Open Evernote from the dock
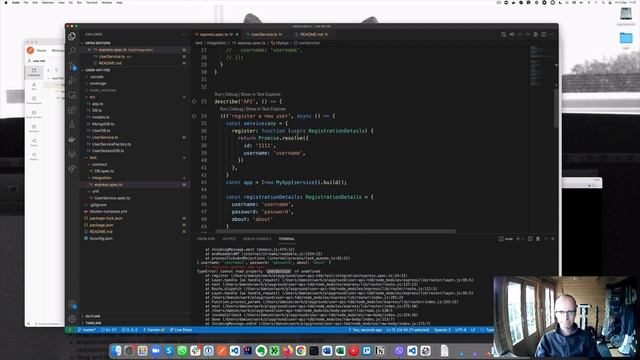Screen dimensions: 640x360 coord(261,351)
